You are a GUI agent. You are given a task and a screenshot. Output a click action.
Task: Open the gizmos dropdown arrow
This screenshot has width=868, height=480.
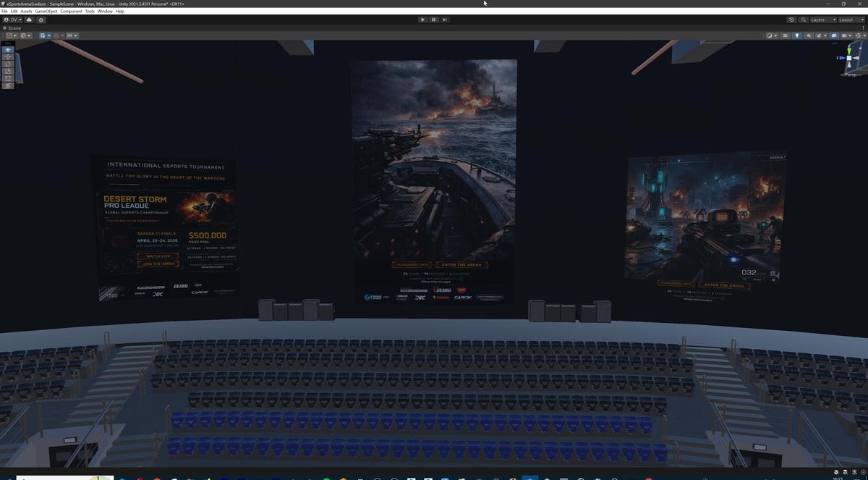[x=864, y=35]
